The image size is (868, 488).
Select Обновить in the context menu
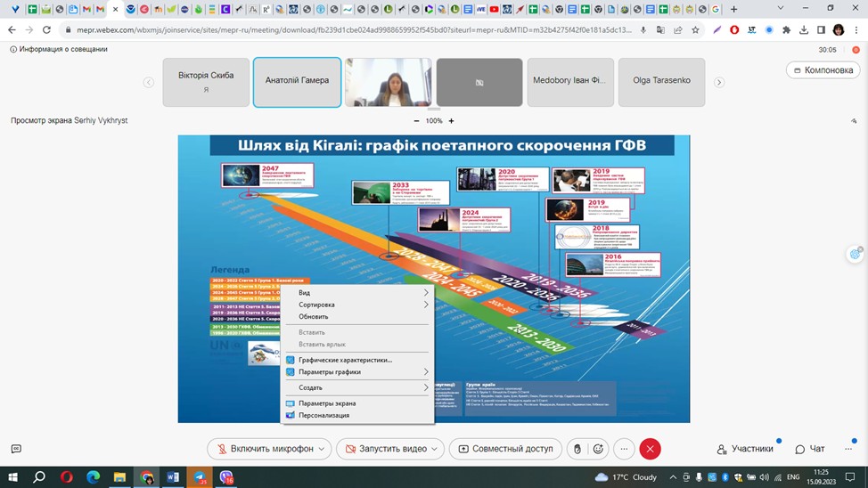tap(357, 316)
